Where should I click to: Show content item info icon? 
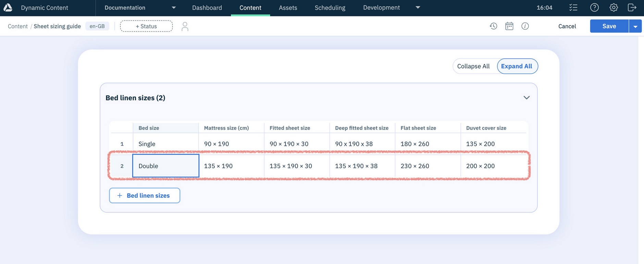click(x=525, y=26)
